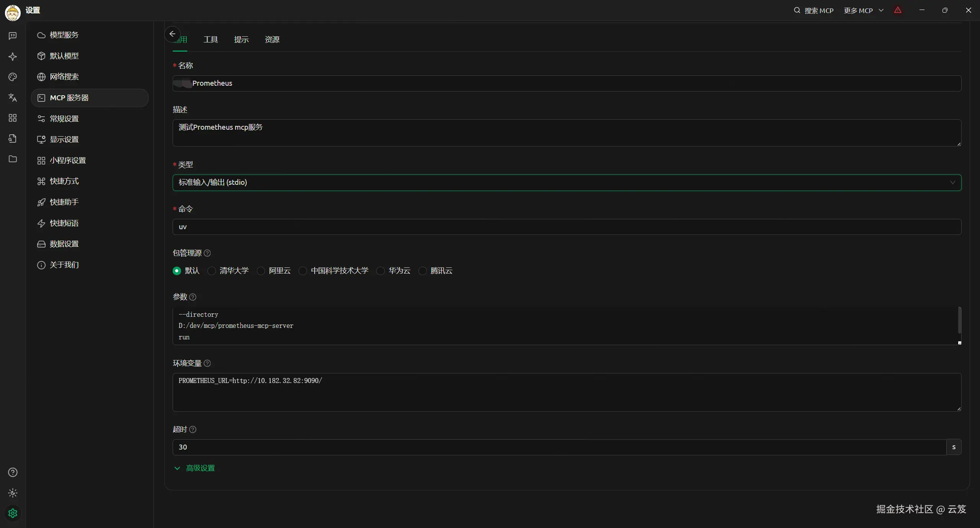980x528 pixels.
Task: Open the painting palette sidebar icon
Action: [13, 77]
